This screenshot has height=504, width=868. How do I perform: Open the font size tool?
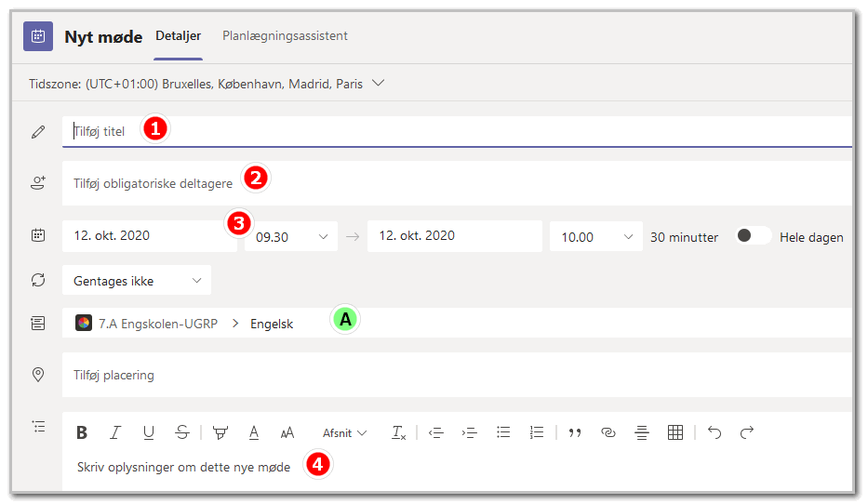[287, 432]
